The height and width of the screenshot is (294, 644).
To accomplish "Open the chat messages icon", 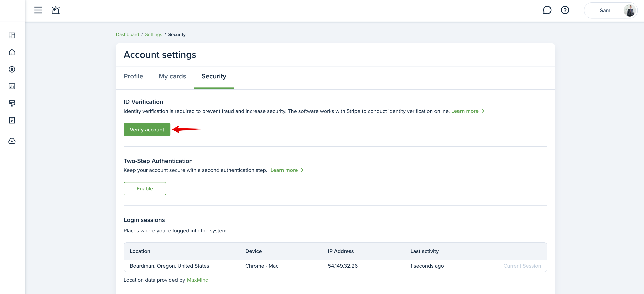I will click(547, 10).
